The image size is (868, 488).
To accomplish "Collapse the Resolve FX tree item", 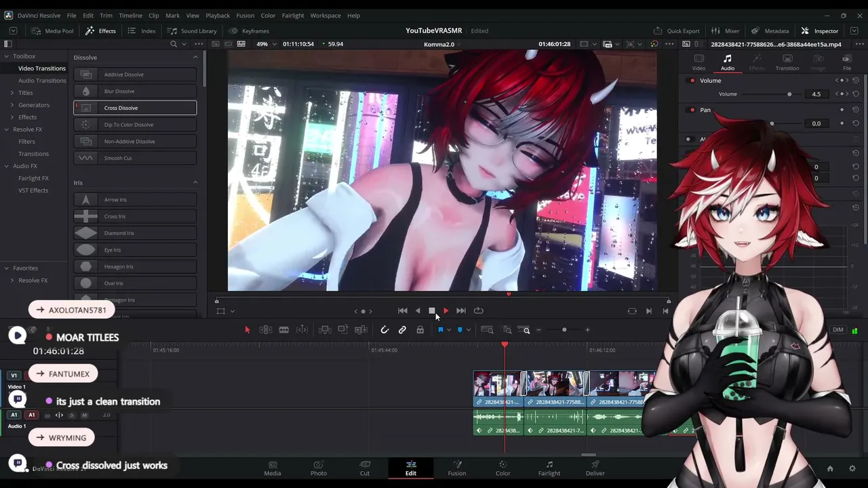I will 6,129.
